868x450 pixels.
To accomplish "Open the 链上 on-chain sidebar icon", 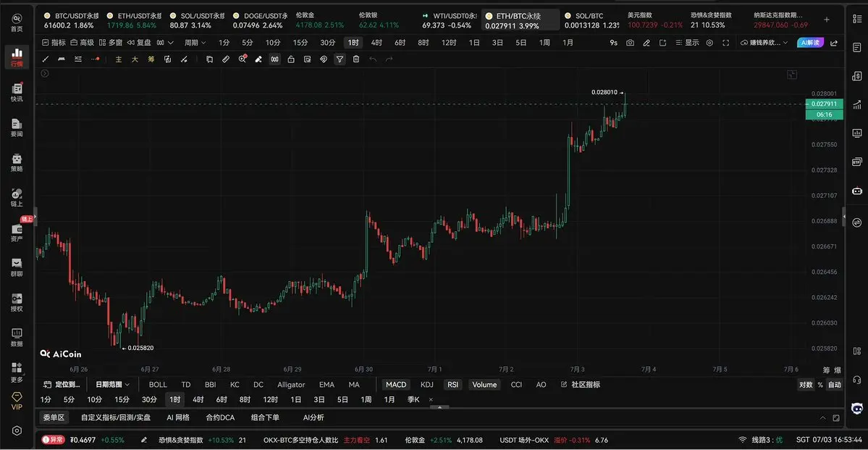I will pos(17,197).
